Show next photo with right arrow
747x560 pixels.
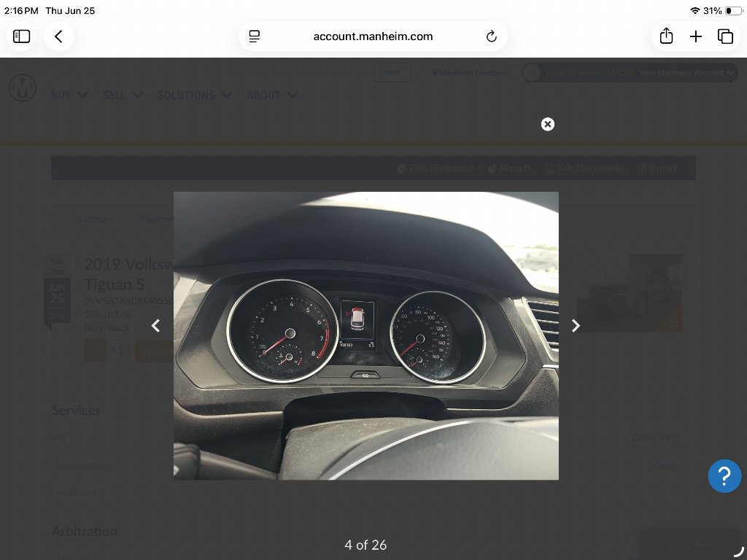point(576,326)
